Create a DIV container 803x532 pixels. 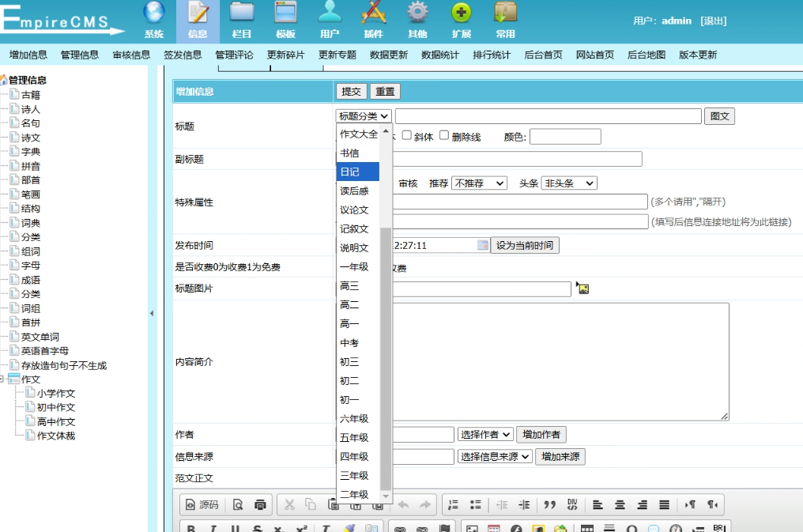[x=572, y=505]
